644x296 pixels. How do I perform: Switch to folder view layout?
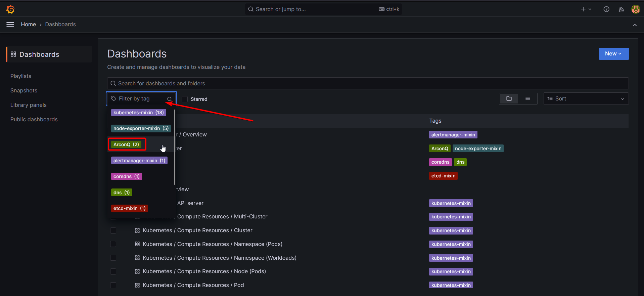[509, 98]
